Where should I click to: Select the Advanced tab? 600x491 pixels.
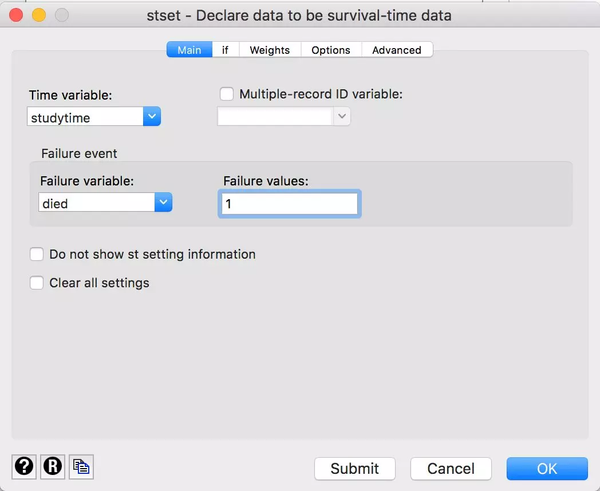[397, 50]
